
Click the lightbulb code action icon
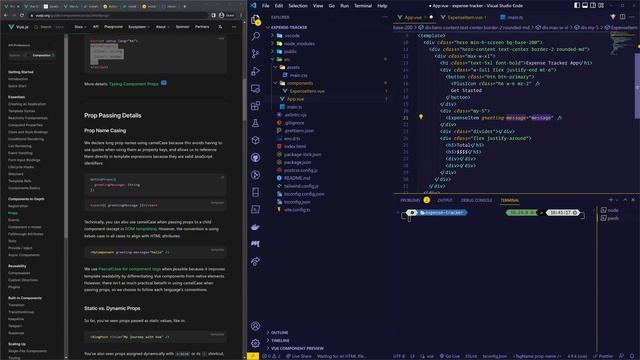421,117
